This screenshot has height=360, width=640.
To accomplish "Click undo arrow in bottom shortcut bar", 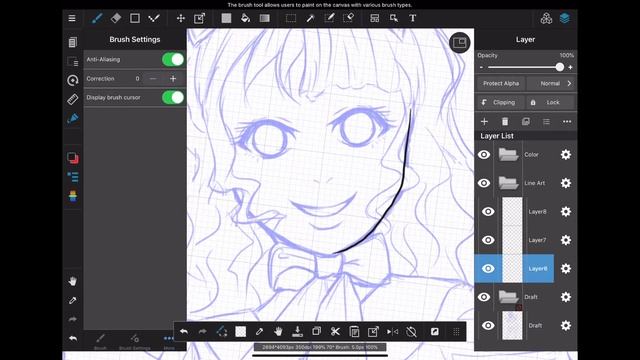I will [184, 331].
